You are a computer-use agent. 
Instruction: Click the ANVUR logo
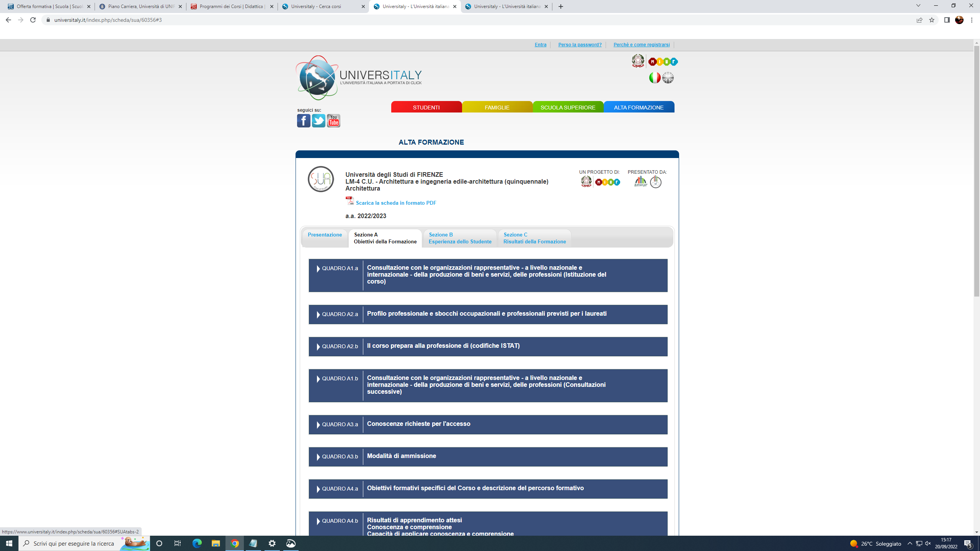640,181
